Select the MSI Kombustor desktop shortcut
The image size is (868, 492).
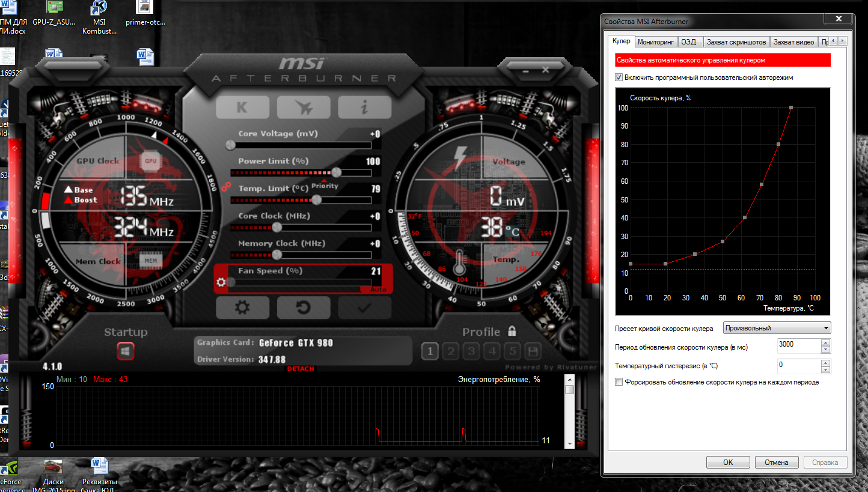pos(99,18)
